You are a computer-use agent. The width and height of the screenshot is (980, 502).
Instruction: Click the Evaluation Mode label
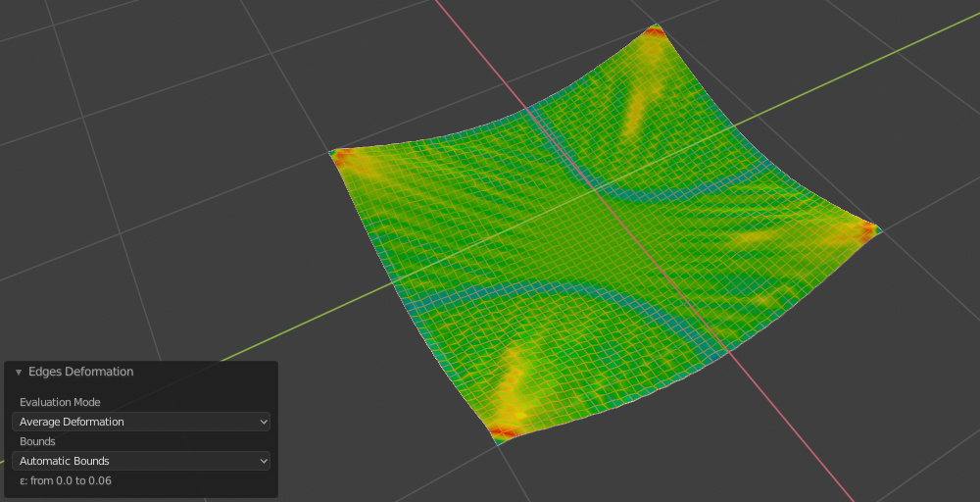(x=60, y=402)
